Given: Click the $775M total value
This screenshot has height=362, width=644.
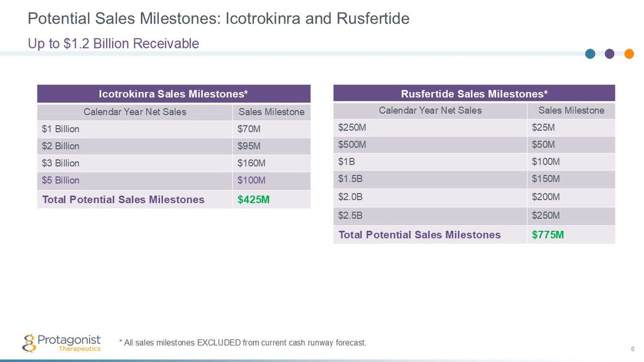Looking at the screenshot, I should point(548,235).
